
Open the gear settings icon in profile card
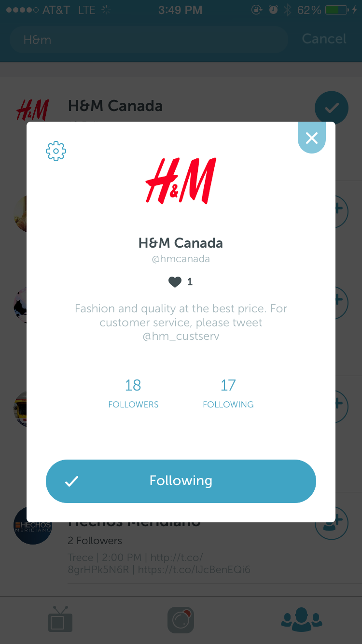(56, 151)
